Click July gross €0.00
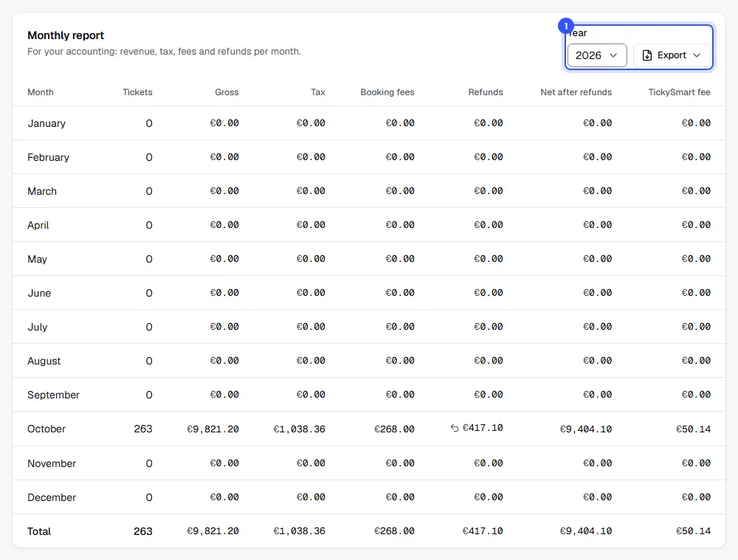Viewport: 738px width, 560px height. [224, 327]
